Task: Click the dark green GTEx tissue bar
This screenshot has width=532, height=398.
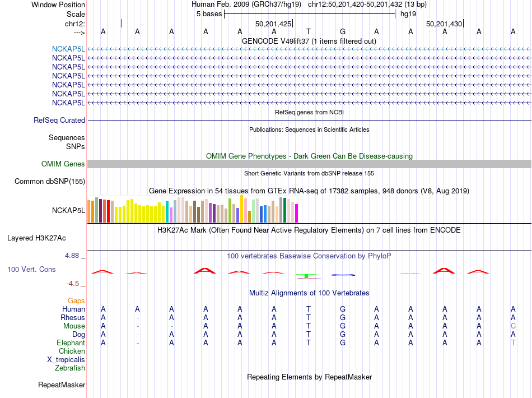Action: click(284, 210)
